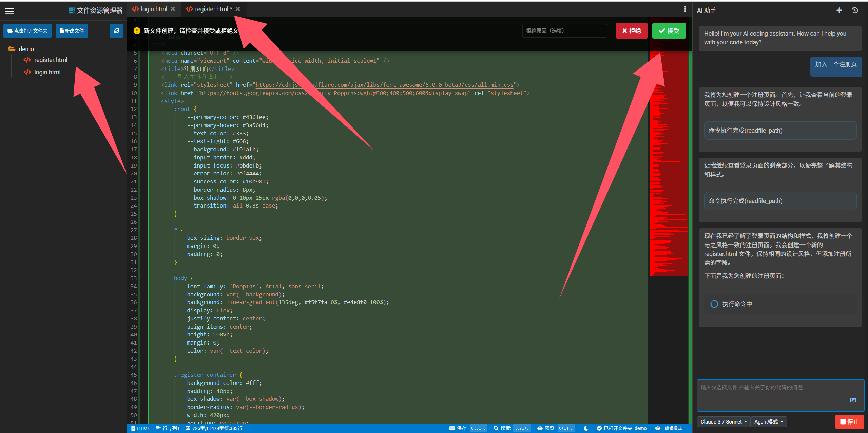Open the hamburger menu icon

[9, 11]
